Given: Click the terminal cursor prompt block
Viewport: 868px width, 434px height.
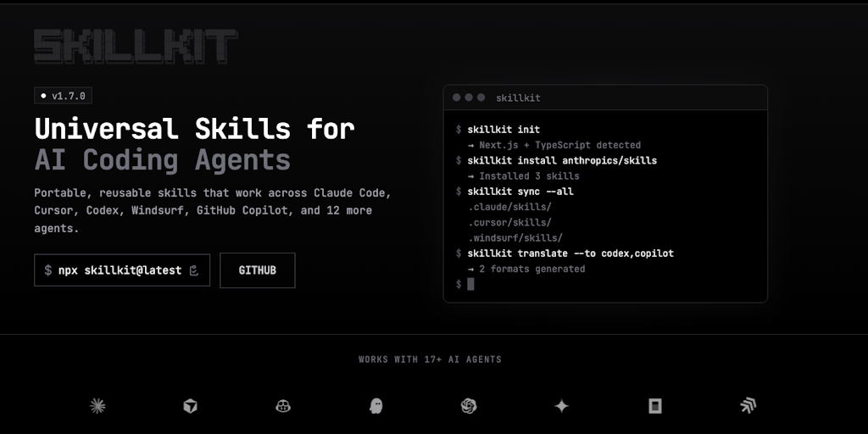Looking at the screenshot, I should click(470, 284).
